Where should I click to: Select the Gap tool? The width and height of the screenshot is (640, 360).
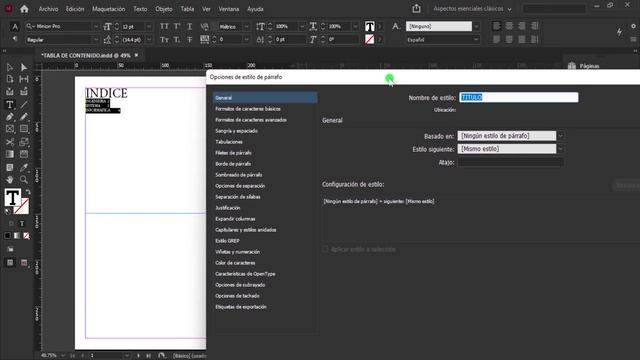(24, 79)
